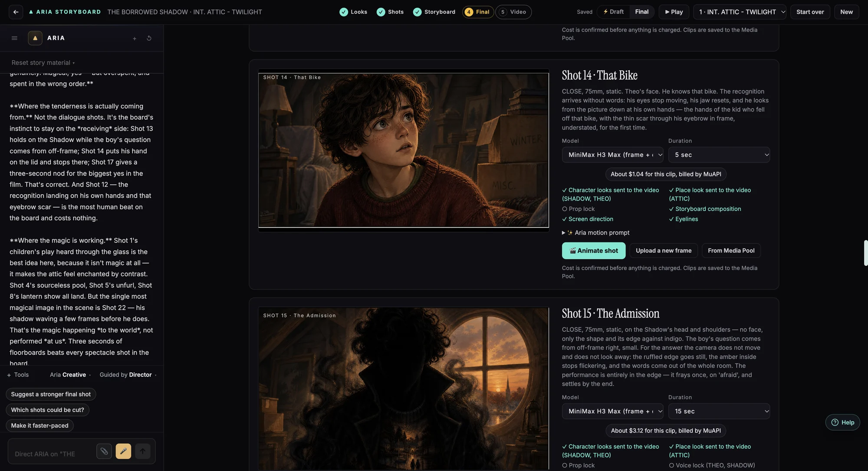Open the hamburger menu in ARIA panel
The height and width of the screenshot is (471, 868).
click(x=14, y=38)
